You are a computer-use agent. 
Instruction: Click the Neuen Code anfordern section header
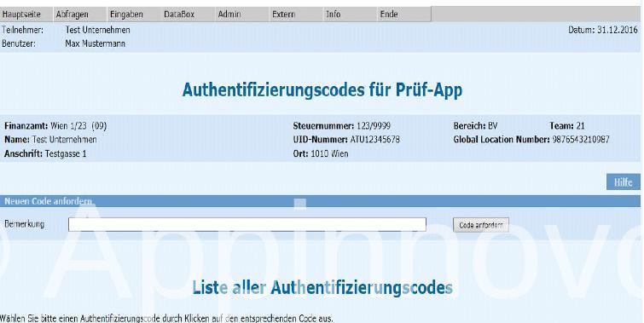coord(48,201)
